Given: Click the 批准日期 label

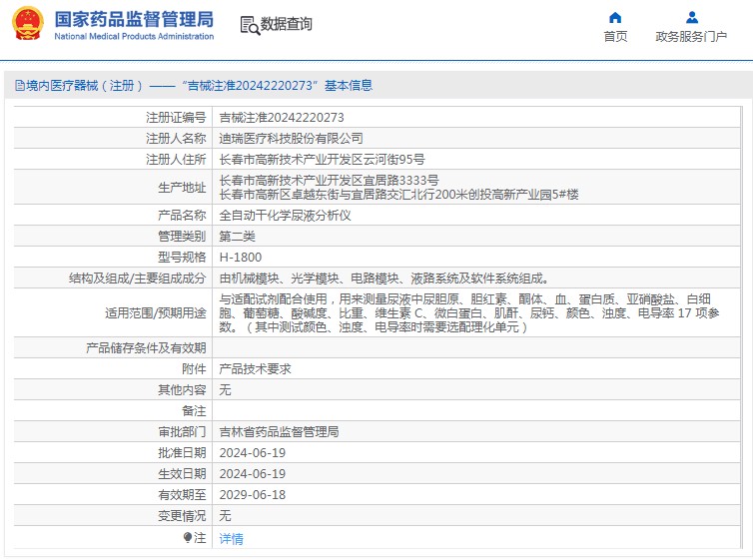Looking at the screenshot, I should point(182,453).
